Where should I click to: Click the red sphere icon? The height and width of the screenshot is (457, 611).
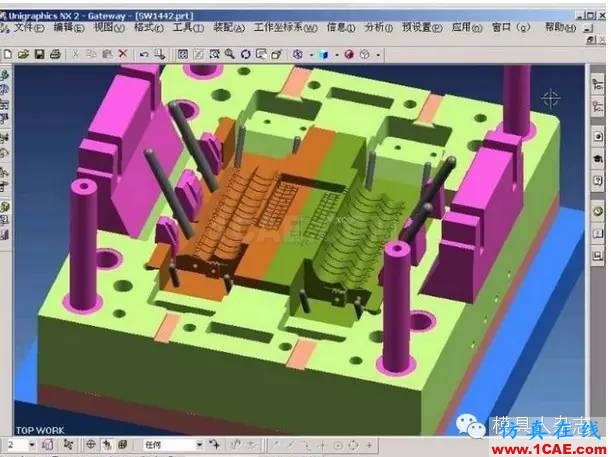(x=349, y=54)
